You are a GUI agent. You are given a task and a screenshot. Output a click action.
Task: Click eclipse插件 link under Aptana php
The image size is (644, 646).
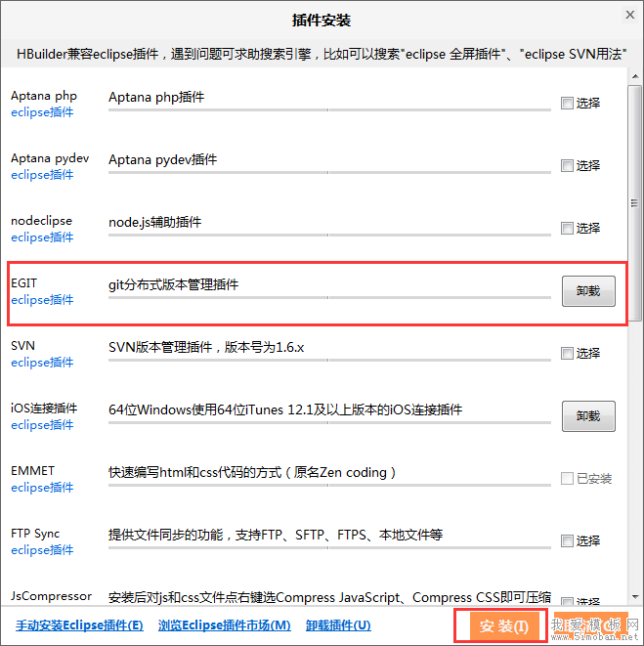[42, 112]
